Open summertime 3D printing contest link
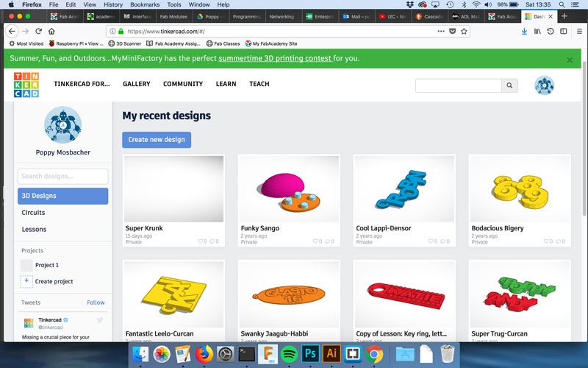 (x=275, y=58)
